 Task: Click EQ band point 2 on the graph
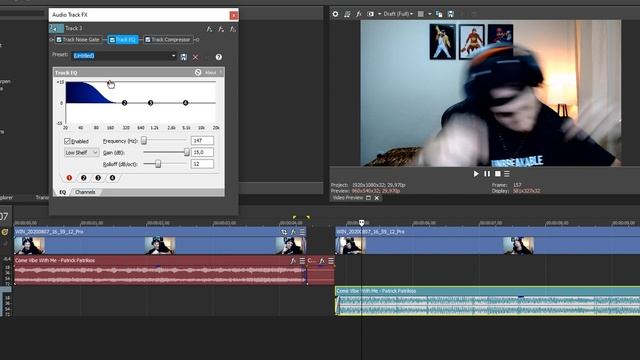(124, 103)
